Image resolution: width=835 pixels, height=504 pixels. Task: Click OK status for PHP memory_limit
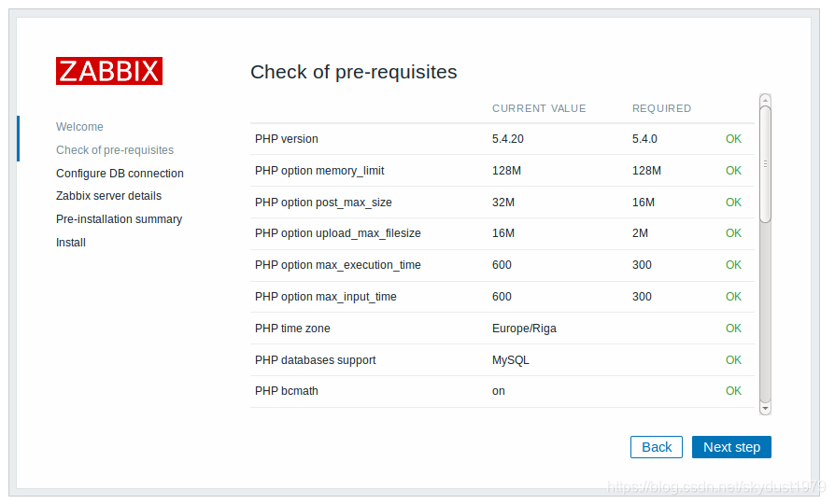point(733,170)
